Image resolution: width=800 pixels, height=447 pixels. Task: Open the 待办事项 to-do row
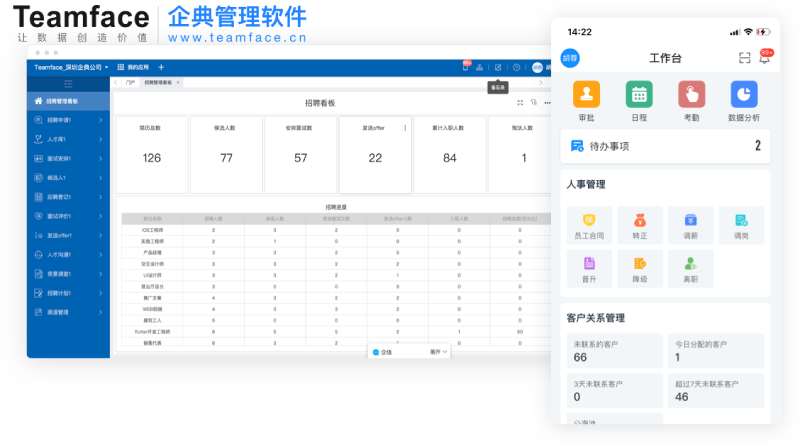pos(665,146)
